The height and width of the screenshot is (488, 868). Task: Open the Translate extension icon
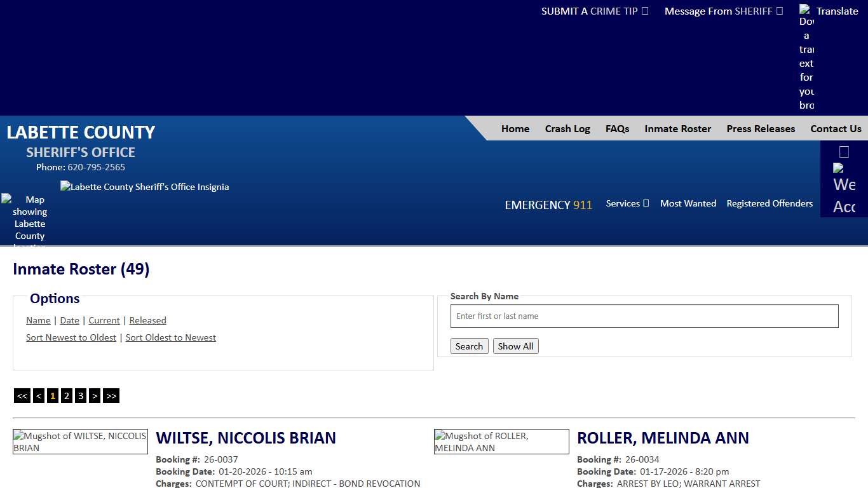[806, 57]
